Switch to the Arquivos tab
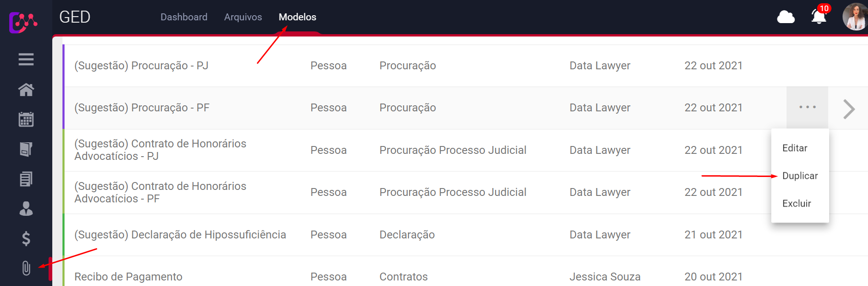The height and width of the screenshot is (286, 868). pos(243,17)
